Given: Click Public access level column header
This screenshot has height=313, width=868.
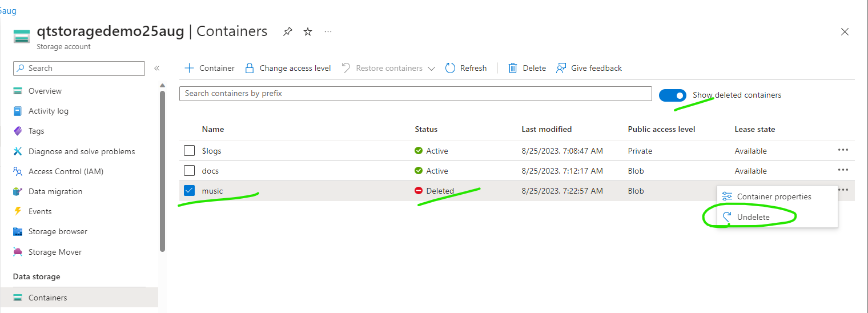Looking at the screenshot, I should (x=661, y=129).
